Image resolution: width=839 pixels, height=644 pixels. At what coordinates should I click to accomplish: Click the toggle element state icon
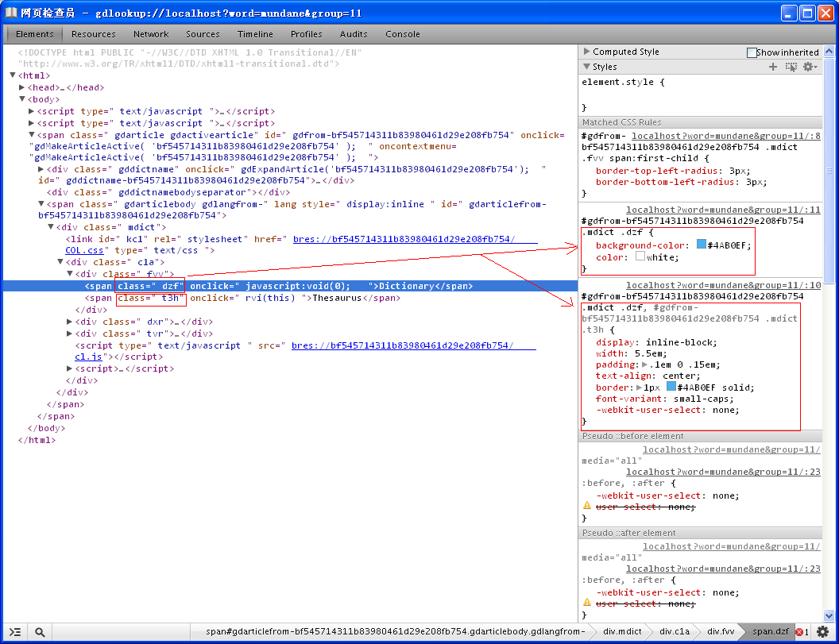tap(791, 67)
